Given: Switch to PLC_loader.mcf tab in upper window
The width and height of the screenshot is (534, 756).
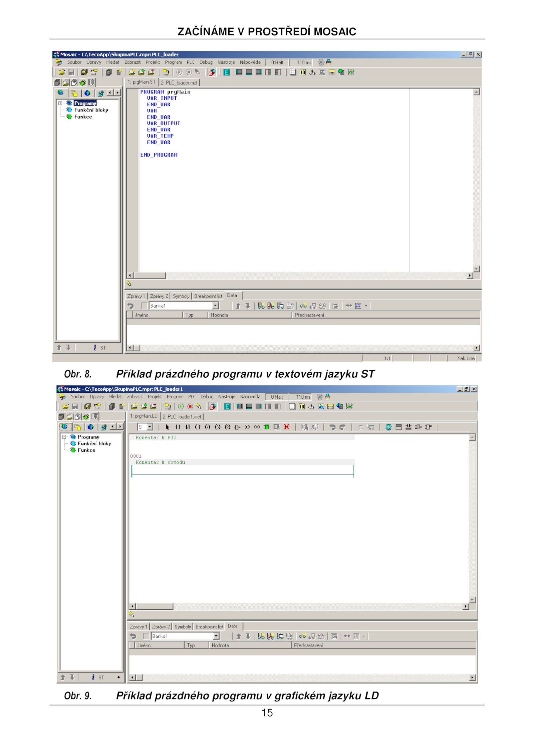Looking at the screenshot, I should click(179, 82).
